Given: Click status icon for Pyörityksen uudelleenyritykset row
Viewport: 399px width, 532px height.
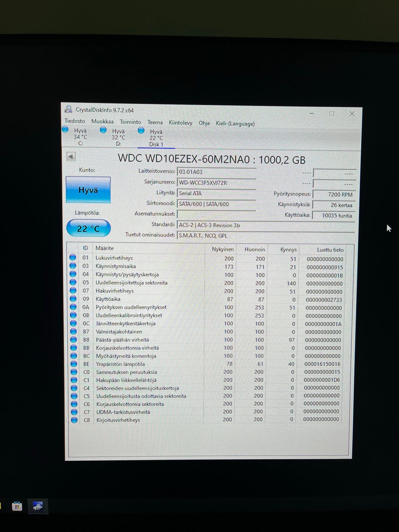Looking at the screenshot, I should click(x=73, y=307).
